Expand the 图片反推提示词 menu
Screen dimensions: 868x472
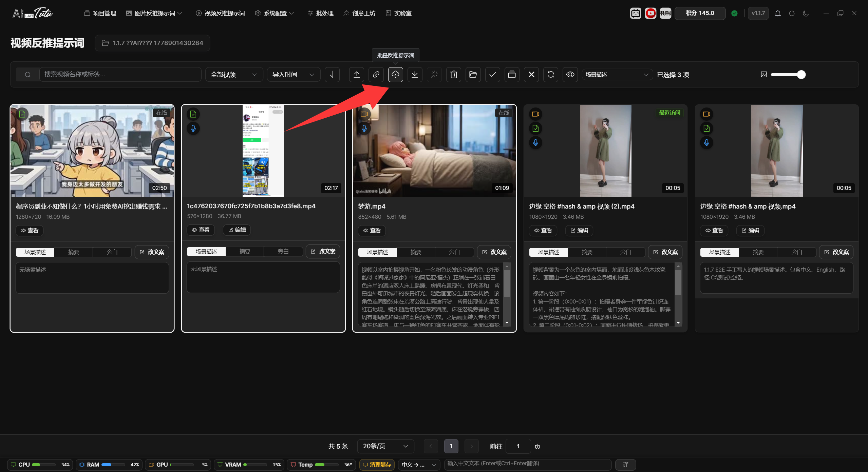154,13
